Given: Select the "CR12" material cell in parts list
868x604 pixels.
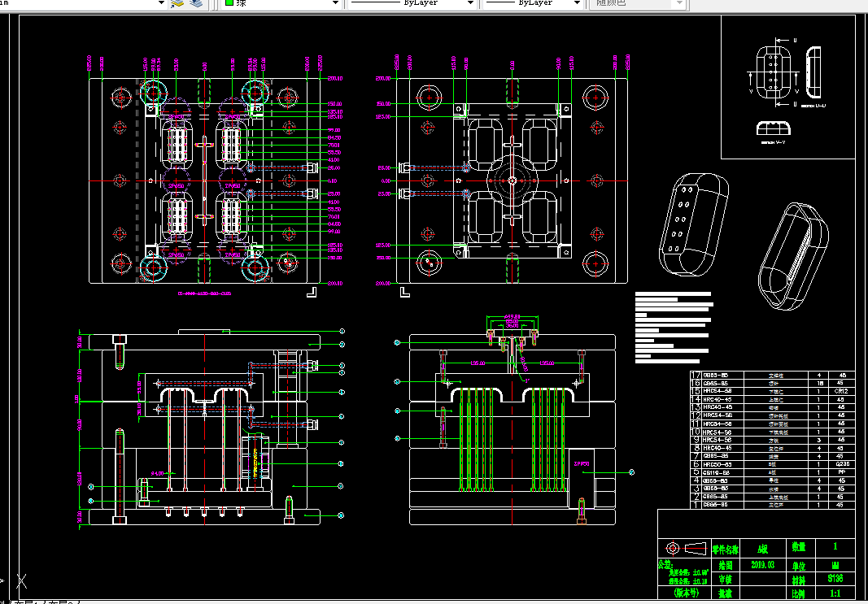Looking at the screenshot, I should 841,390.
